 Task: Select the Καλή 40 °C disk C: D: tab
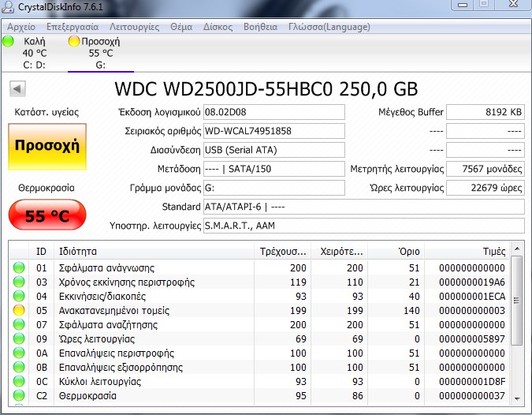tap(34, 53)
